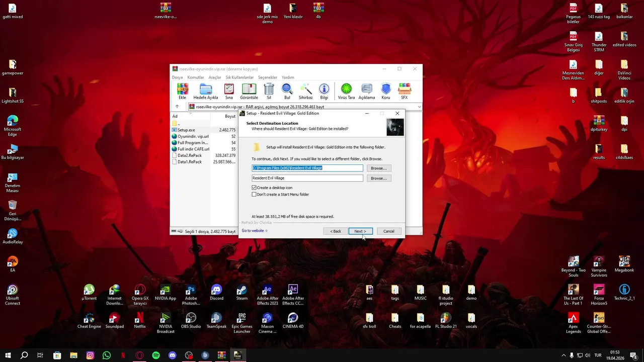Select Data1.RePack in WinRAR file list
This screenshot has height=362, width=644.
204,162
